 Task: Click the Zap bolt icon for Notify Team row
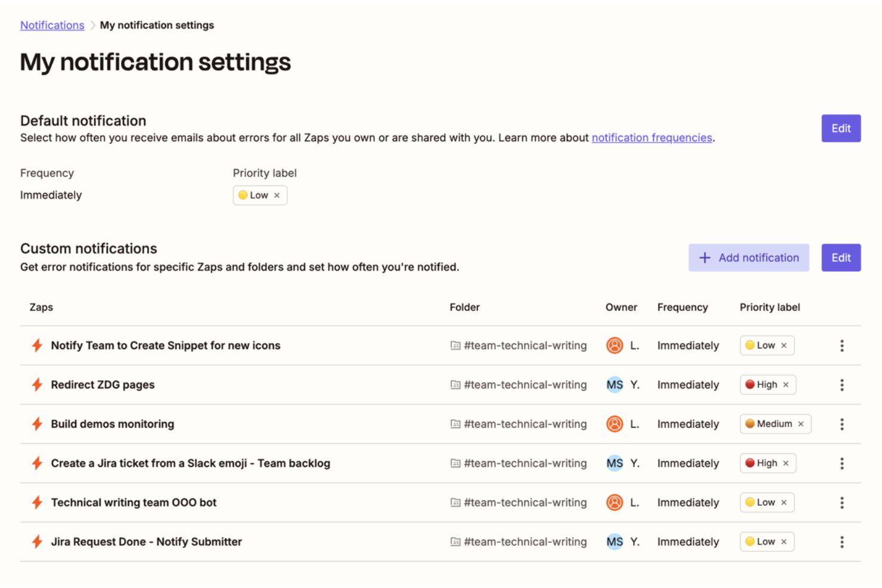click(37, 346)
